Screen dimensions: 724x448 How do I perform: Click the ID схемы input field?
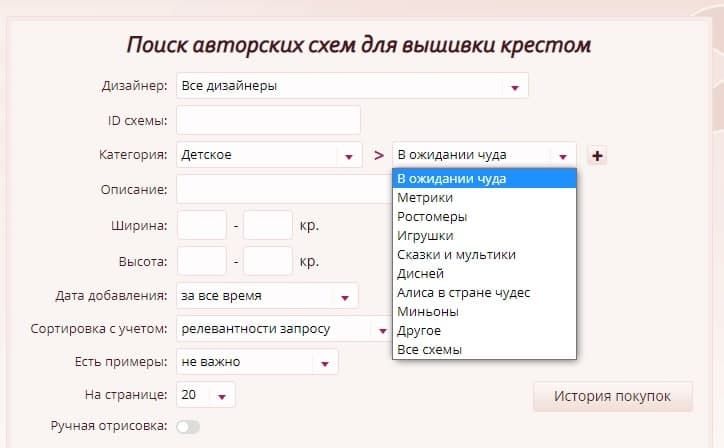point(268,120)
